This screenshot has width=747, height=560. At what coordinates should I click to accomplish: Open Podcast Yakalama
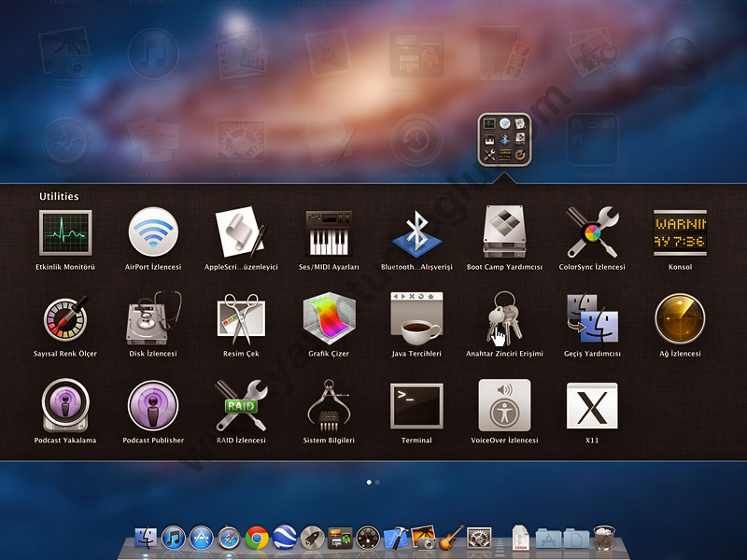pyautogui.click(x=65, y=405)
